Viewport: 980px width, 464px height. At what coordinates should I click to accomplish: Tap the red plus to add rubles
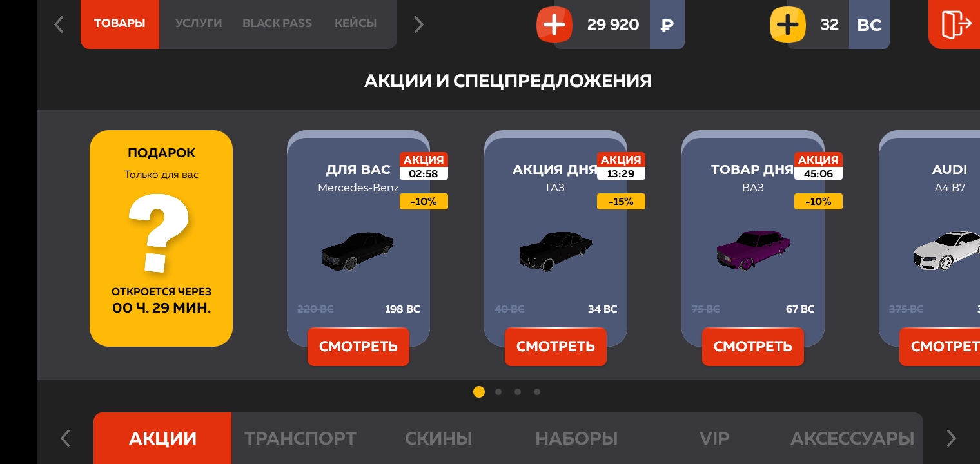pyautogui.click(x=554, y=24)
